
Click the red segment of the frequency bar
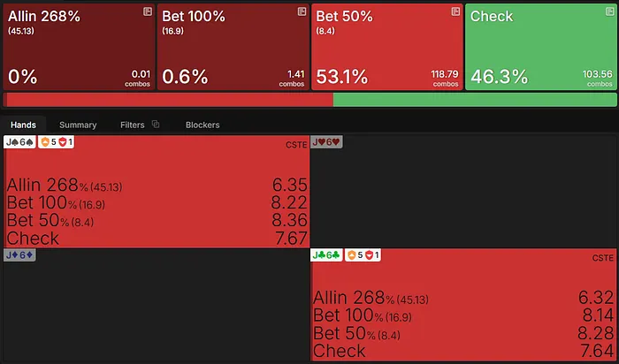point(168,100)
